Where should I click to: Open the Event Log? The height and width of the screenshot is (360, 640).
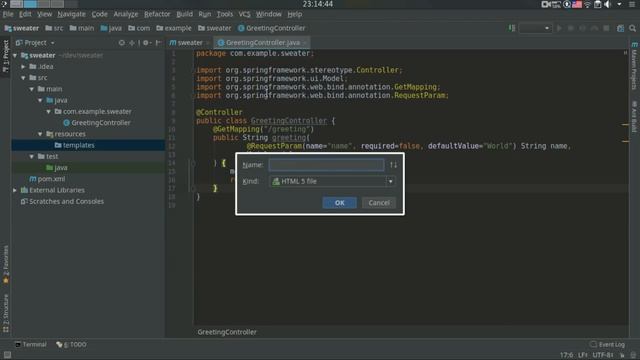[x=607, y=344]
